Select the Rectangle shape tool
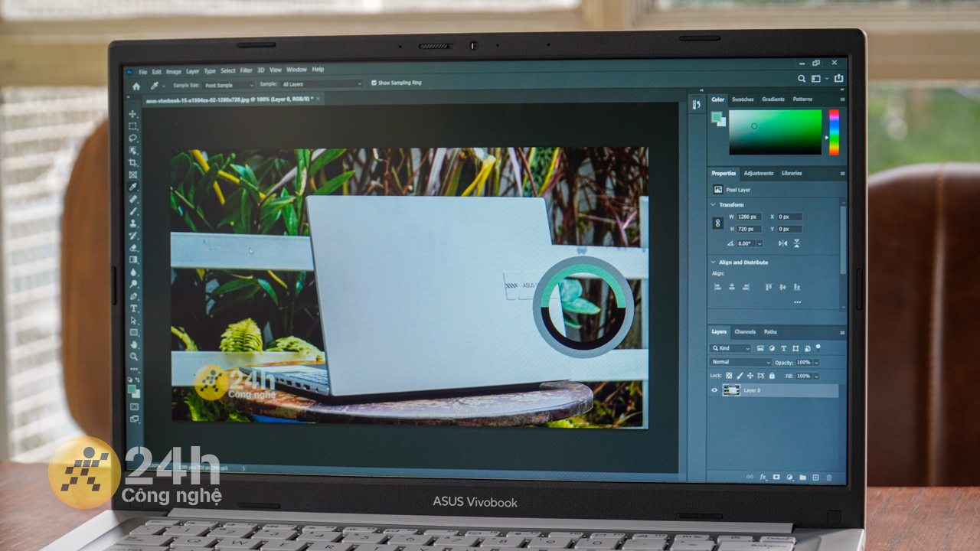Image resolution: width=980 pixels, height=551 pixels. point(133,333)
